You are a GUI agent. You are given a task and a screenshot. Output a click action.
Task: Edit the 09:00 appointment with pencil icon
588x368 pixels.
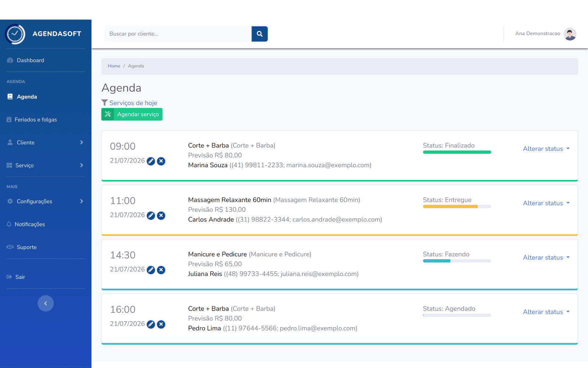click(151, 161)
